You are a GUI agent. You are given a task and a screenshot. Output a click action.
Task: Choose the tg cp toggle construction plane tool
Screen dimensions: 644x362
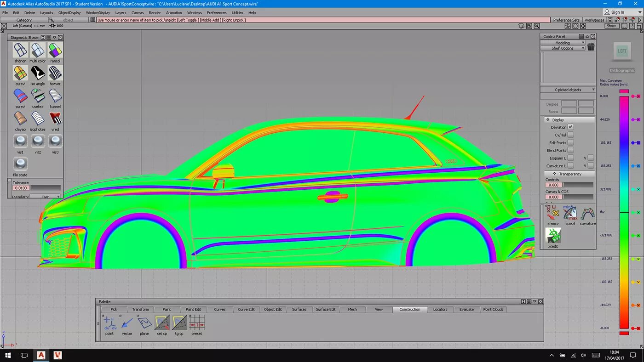pos(179,322)
